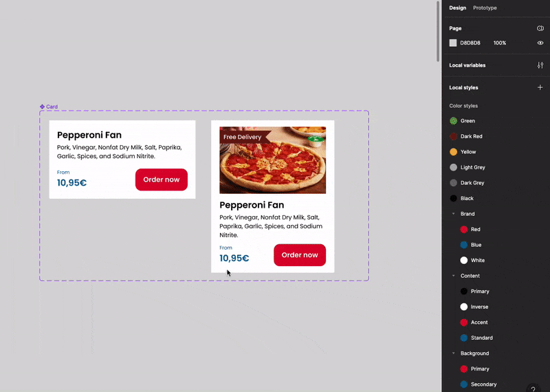550x392 pixels.
Task: Switch to the Prototype tab
Action: pyautogui.click(x=485, y=8)
